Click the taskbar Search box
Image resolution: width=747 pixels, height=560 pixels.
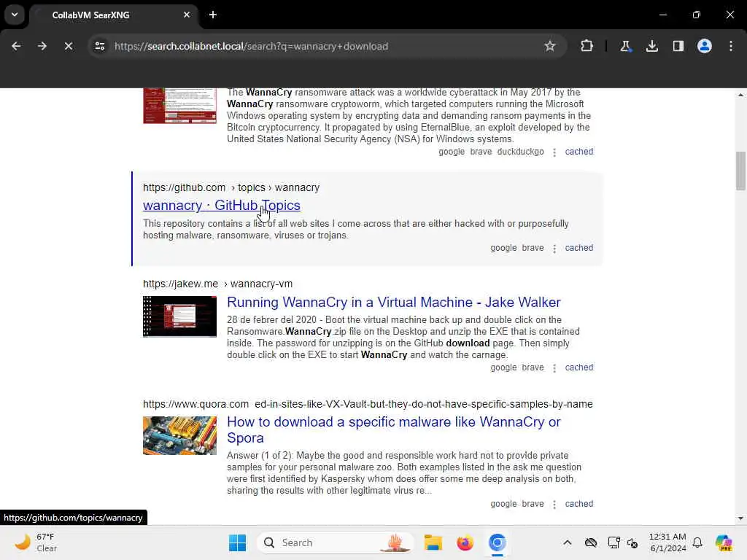click(336, 542)
